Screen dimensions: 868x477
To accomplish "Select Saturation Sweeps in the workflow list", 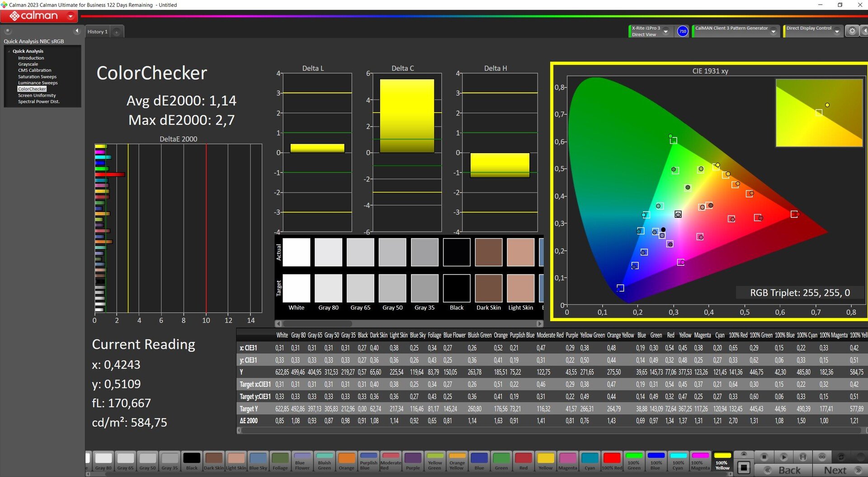I will [37, 76].
